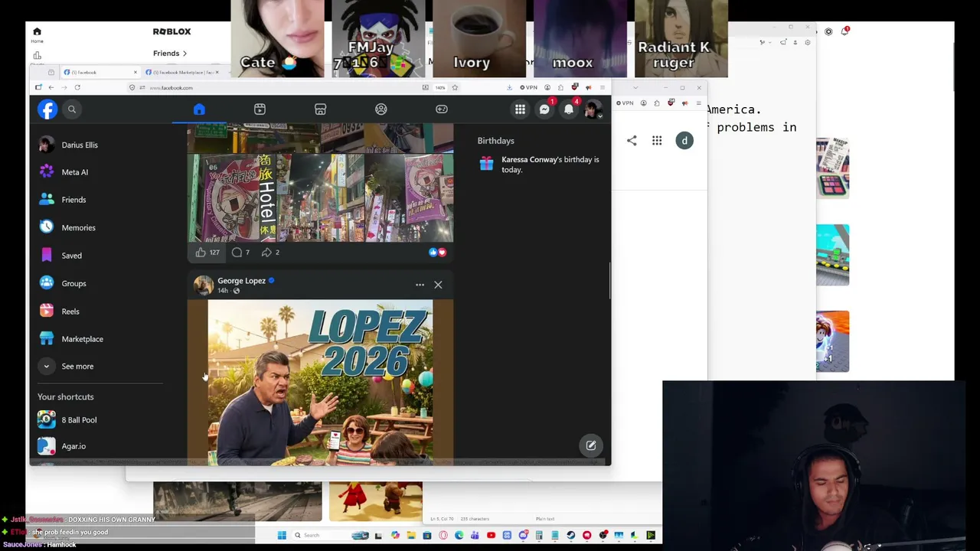Select the first Facebook browser tab
This screenshot has width=980, height=551.
100,72
